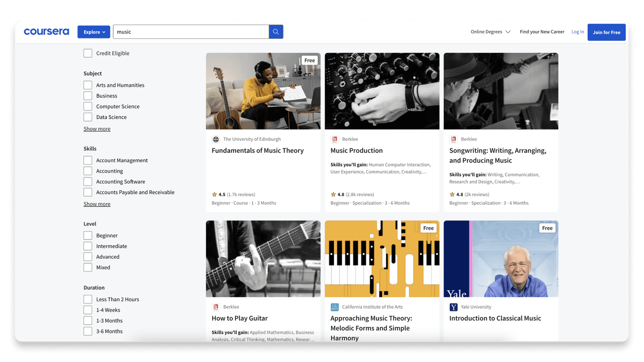The height and width of the screenshot is (362, 644).
Task: Click the hat-wearing guitarist thumbnail
Action: coord(501,91)
